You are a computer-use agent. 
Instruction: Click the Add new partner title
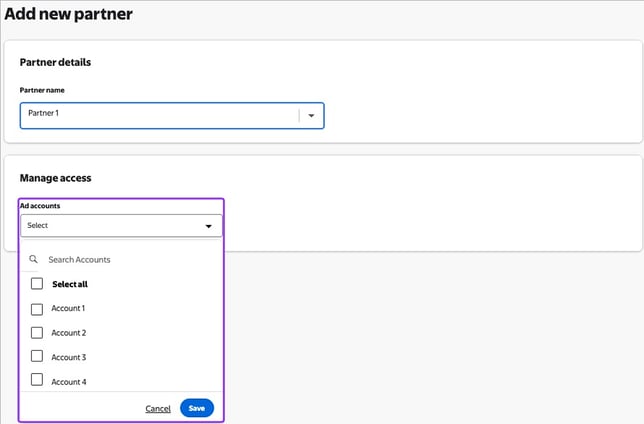pyautogui.click(x=69, y=14)
